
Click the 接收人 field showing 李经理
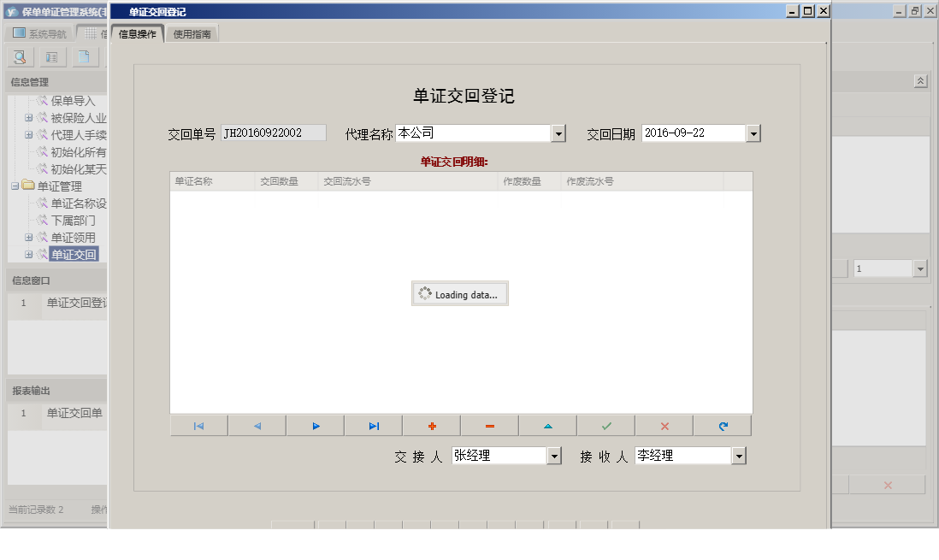682,456
